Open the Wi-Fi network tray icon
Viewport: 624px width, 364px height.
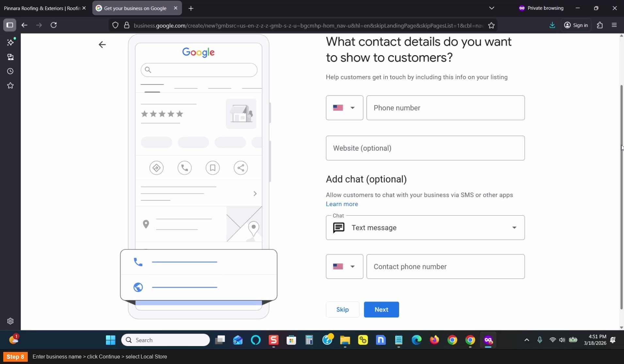tap(552, 340)
